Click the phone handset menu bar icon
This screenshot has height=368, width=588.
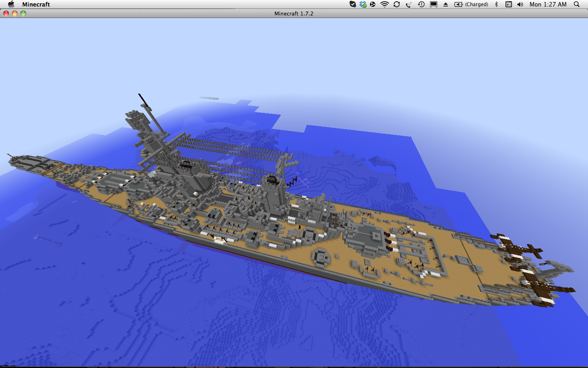coord(408,4)
